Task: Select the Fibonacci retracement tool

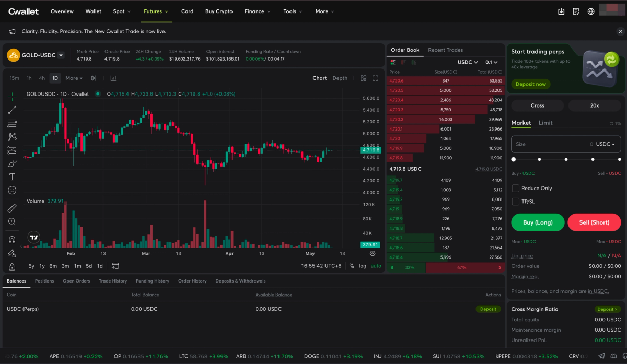Action: pos(12,123)
